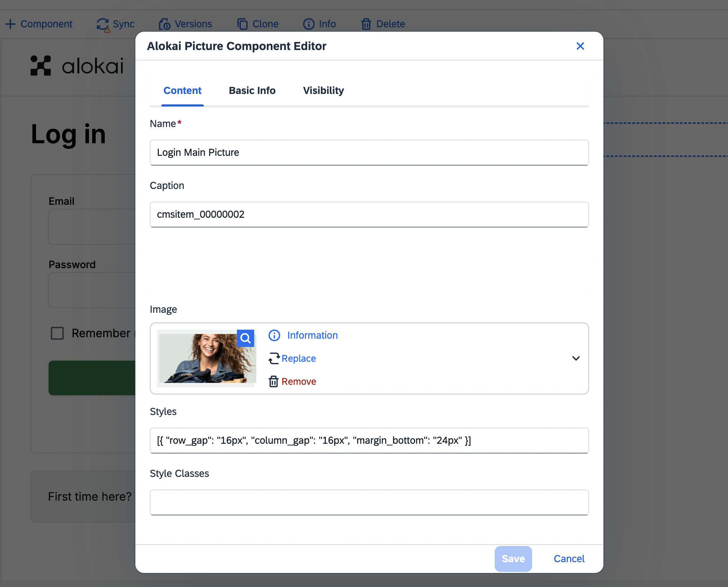Toggle the Remember checkbox on the login page
Image resolution: width=728 pixels, height=587 pixels.
click(x=57, y=333)
